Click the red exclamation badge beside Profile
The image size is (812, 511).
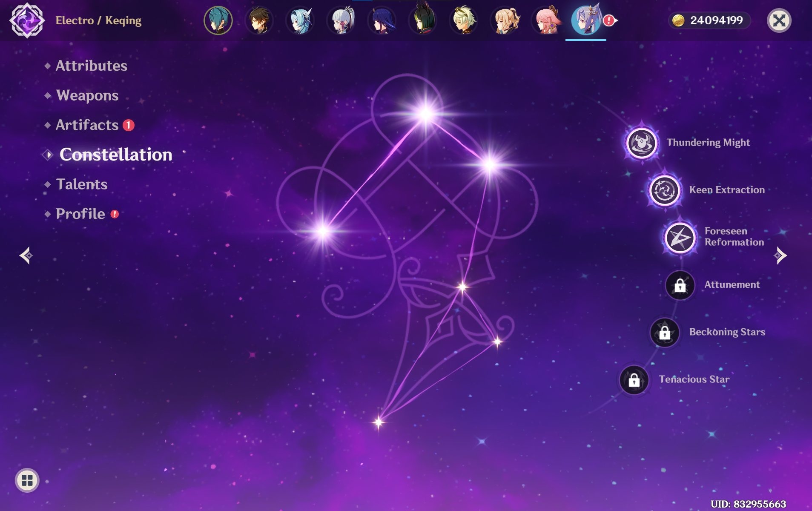[x=115, y=214]
